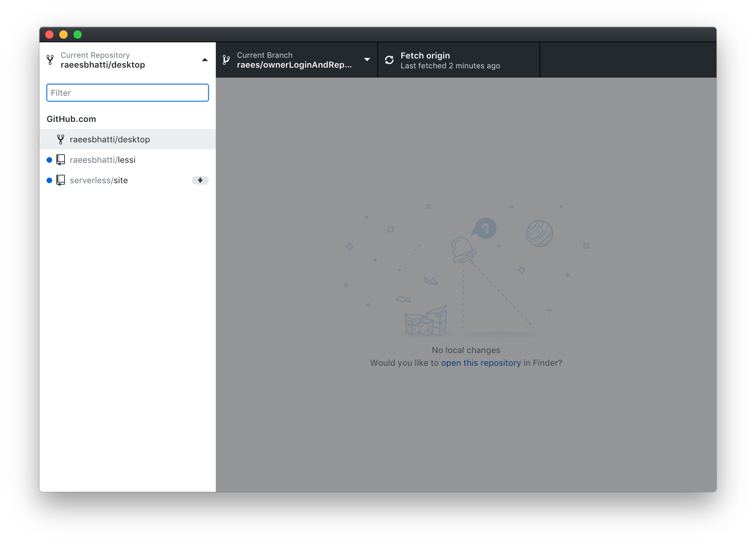Click the question mark illustration in empty state

486,228
